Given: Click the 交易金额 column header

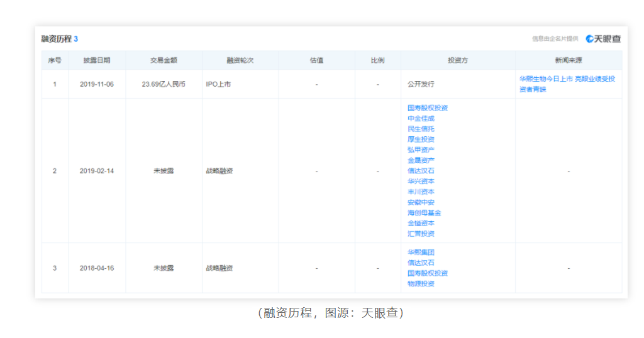Looking at the screenshot, I should 164,60.
